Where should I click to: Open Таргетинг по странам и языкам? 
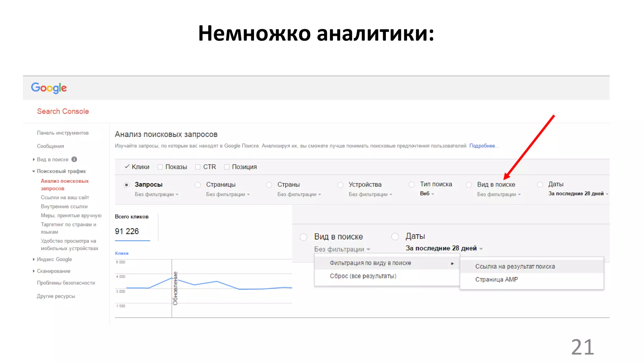coord(69,228)
